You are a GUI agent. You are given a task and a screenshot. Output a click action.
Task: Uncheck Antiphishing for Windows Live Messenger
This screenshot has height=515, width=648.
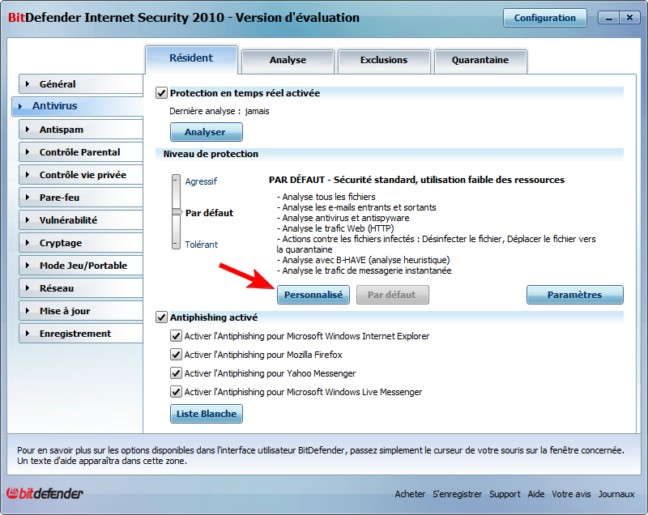(176, 391)
